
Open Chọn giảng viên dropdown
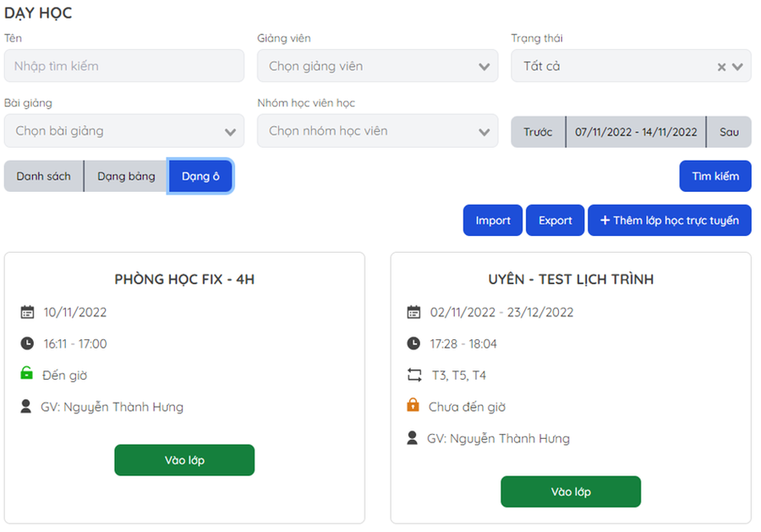tap(377, 66)
